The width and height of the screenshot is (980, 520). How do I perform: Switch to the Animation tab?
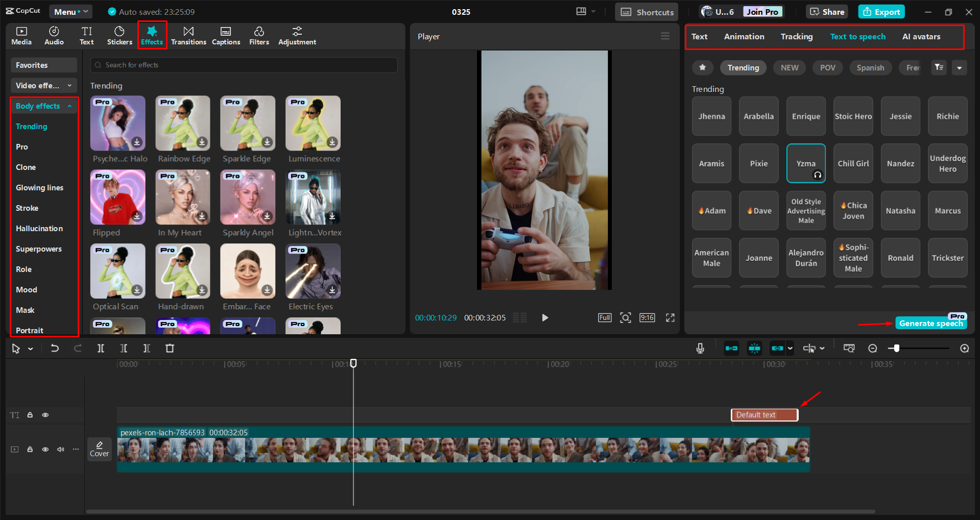pos(744,36)
